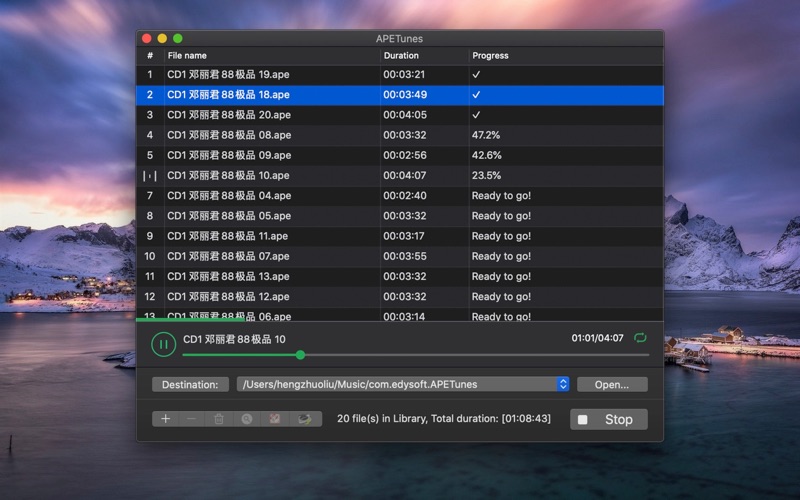800x500 pixels.
Task: Select row CD1 邓丽君 88极品 10.ape
Action: (x=399, y=176)
